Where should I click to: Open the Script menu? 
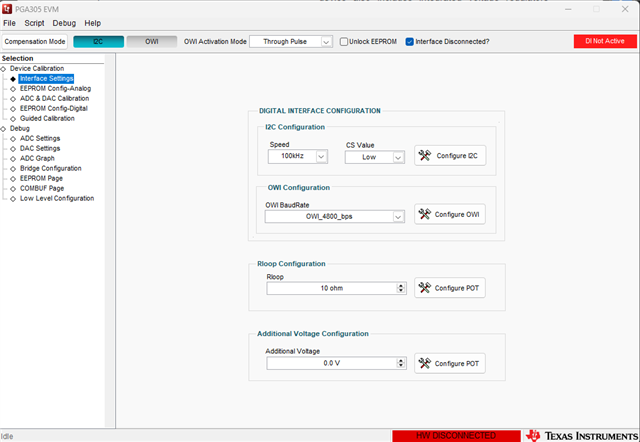(34, 23)
